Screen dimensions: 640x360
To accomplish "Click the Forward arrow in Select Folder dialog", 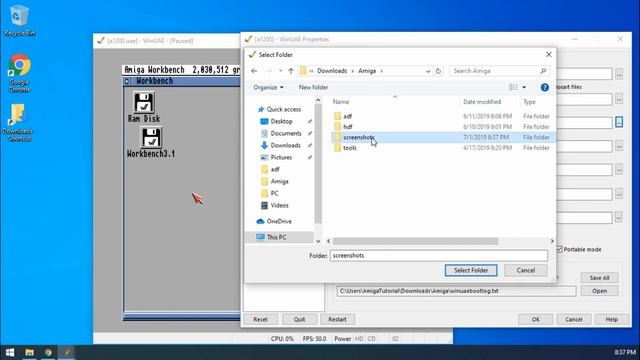I will tap(269, 71).
